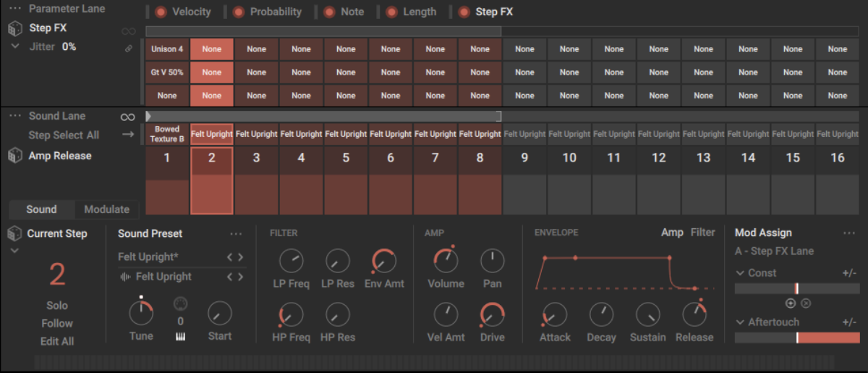
Task: Open the Mod Assign three-dot menu
Action: pyautogui.click(x=849, y=233)
